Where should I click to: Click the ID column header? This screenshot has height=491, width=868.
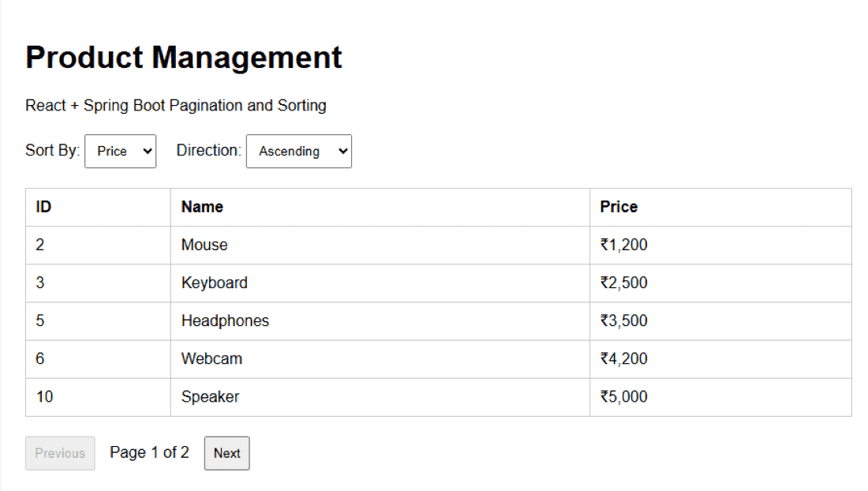[98, 207]
